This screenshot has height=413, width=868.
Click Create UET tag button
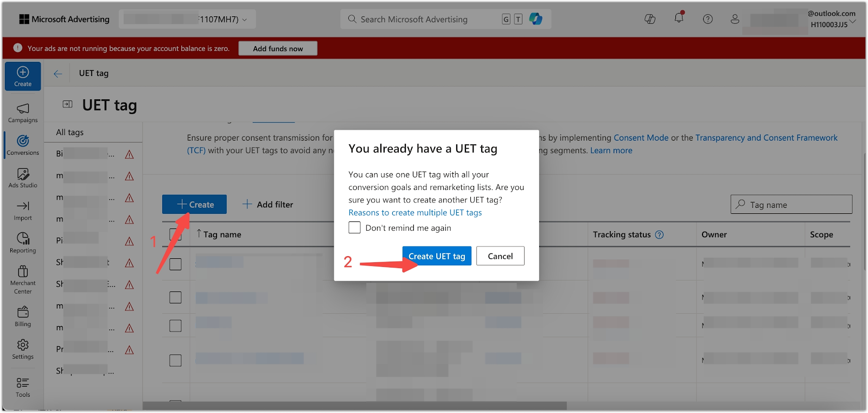437,256
